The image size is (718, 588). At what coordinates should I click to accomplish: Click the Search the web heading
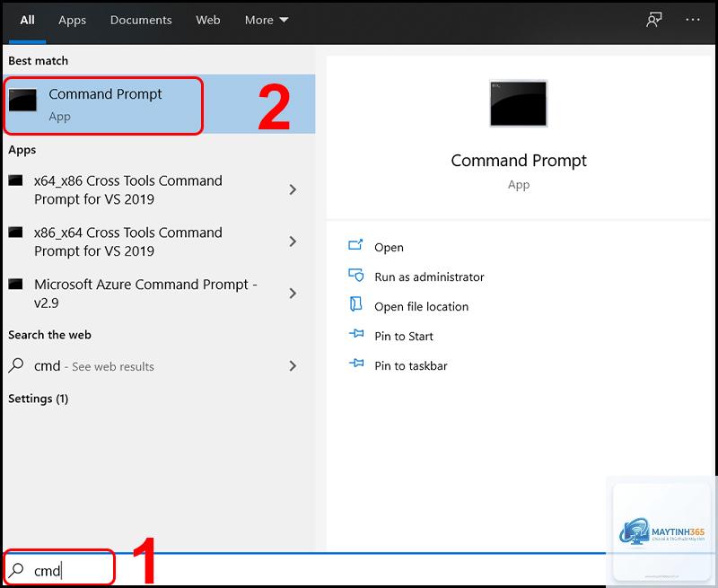point(49,335)
